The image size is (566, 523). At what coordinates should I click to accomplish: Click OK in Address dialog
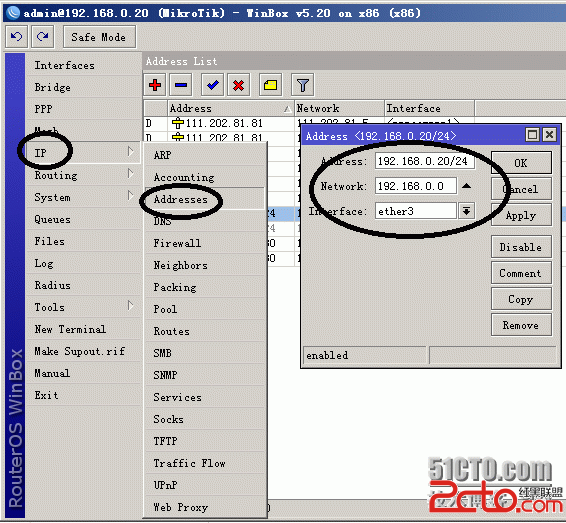point(521,163)
